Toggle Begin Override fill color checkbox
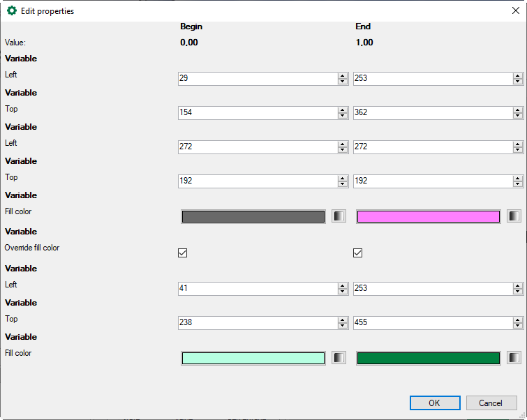The image size is (527, 420). coord(183,253)
